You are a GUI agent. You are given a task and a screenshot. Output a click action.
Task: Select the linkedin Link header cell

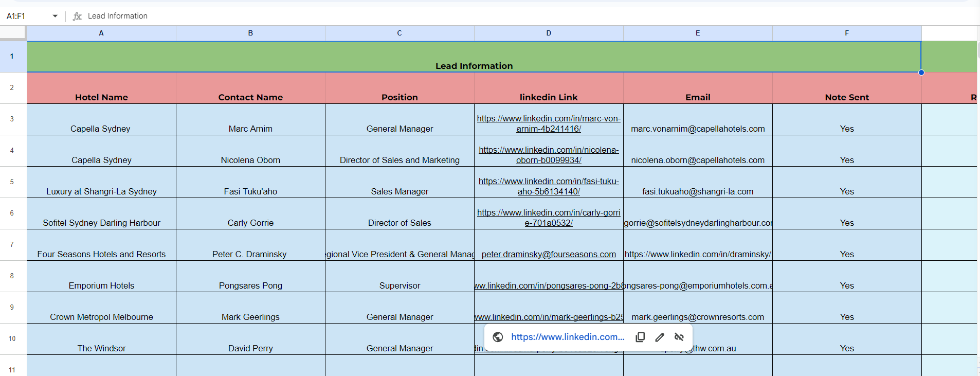pyautogui.click(x=549, y=88)
